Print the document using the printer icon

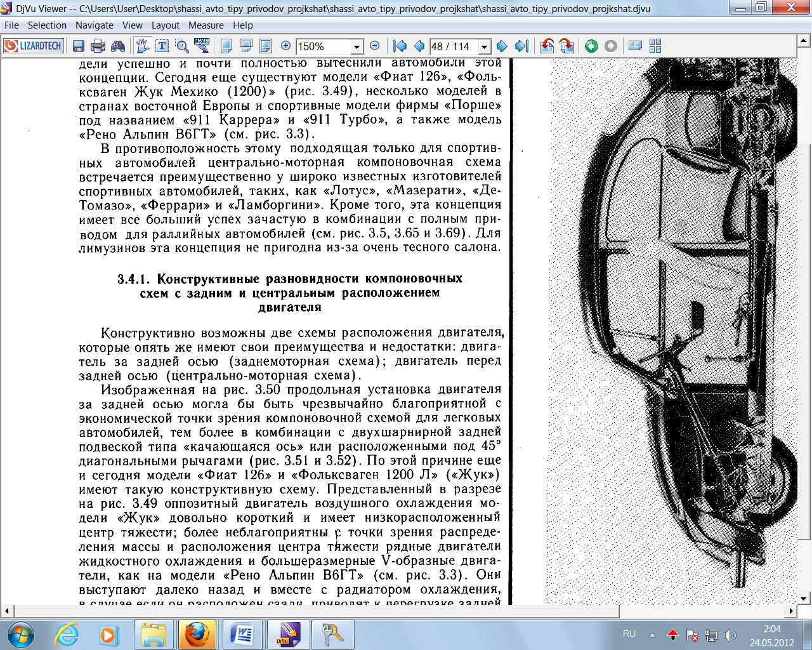tap(98, 46)
